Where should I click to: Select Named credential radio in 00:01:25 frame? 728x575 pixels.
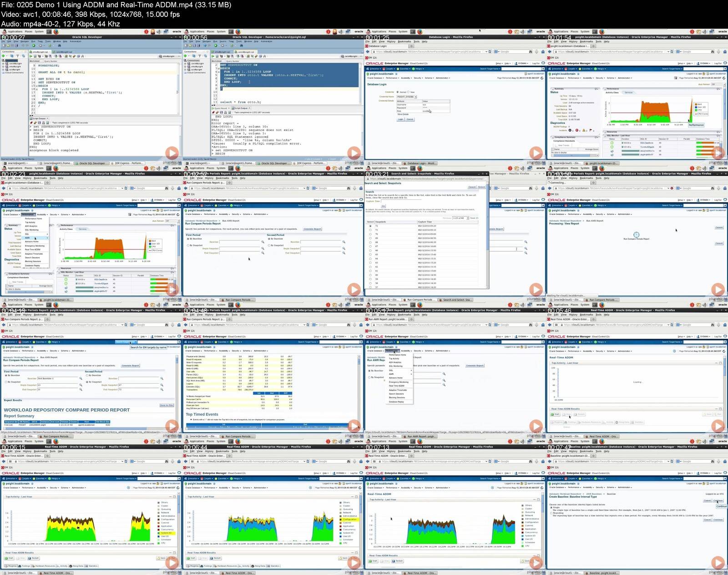coord(398,92)
